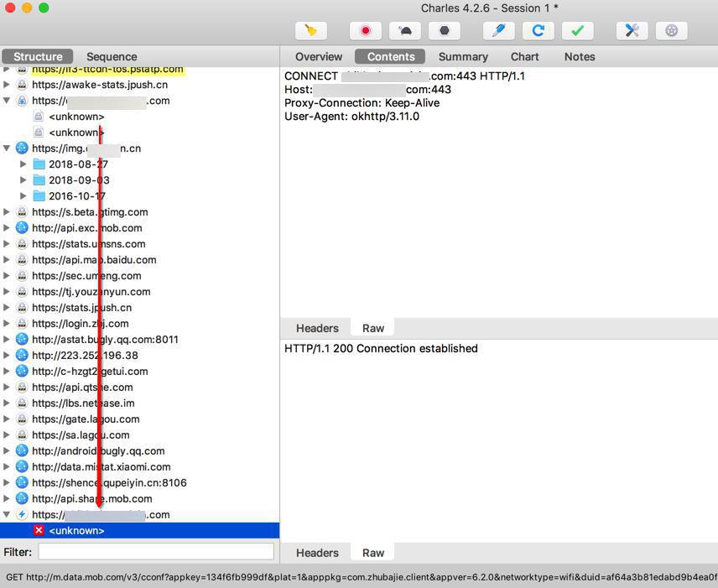The image size is (718, 588).
Task: Collapse the img host containing date folders
Action: coord(7,148)
